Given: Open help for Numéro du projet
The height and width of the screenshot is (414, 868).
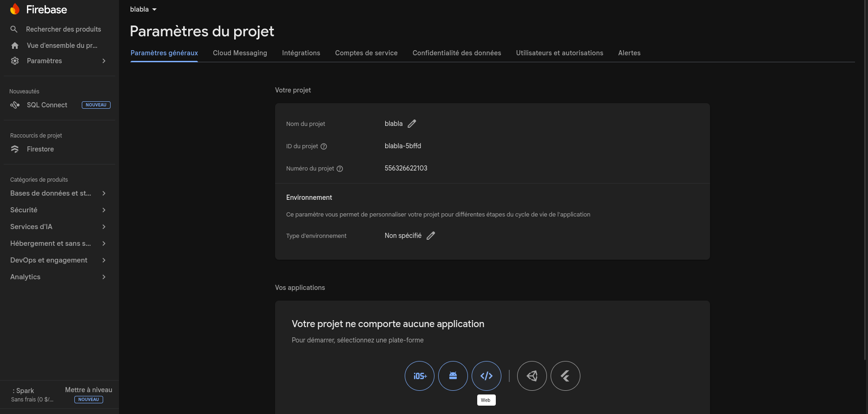Looking at the screenshot, I should click(340, 169).
